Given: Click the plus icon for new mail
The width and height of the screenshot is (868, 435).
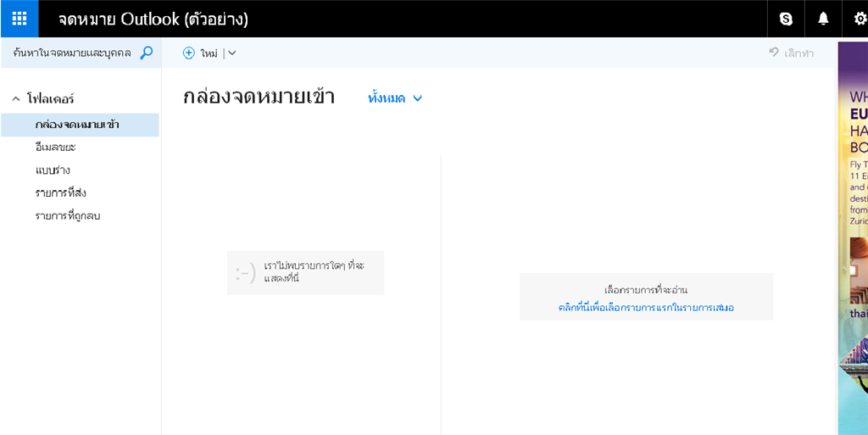Looking at the screenshot, I should (x=189, y=53).
